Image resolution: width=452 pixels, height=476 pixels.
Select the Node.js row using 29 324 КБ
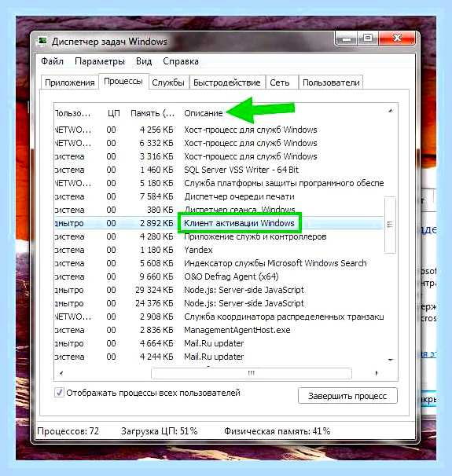tap(219, 290)
